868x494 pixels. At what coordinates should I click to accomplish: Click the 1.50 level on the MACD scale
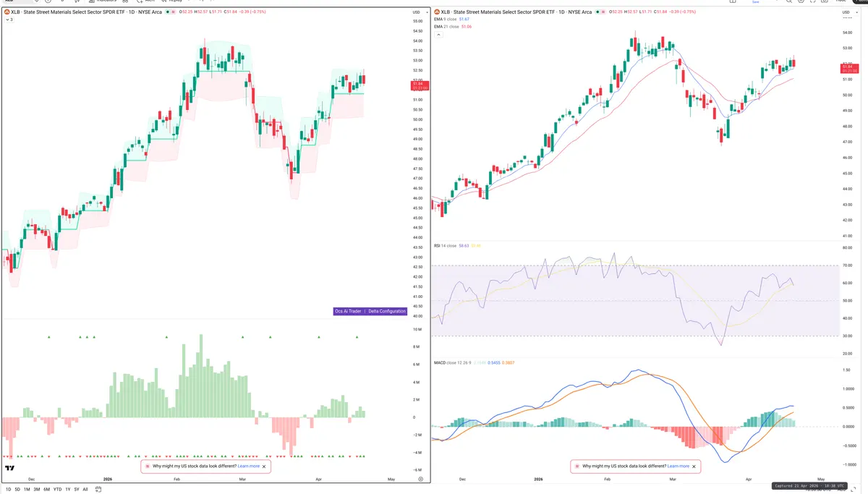[x=847, y=370]
